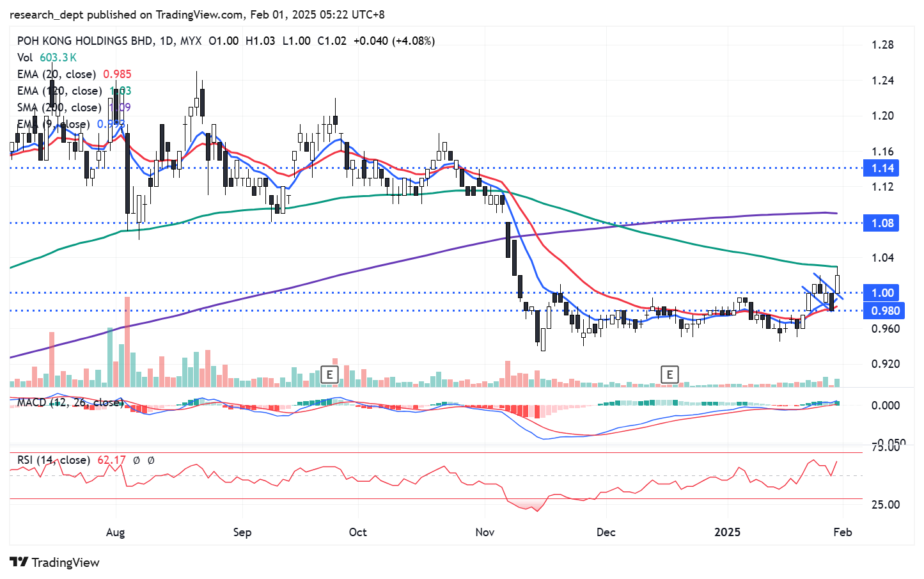
Task: Open the earnings E marker in late December
Action: click(x=670, y=375)
